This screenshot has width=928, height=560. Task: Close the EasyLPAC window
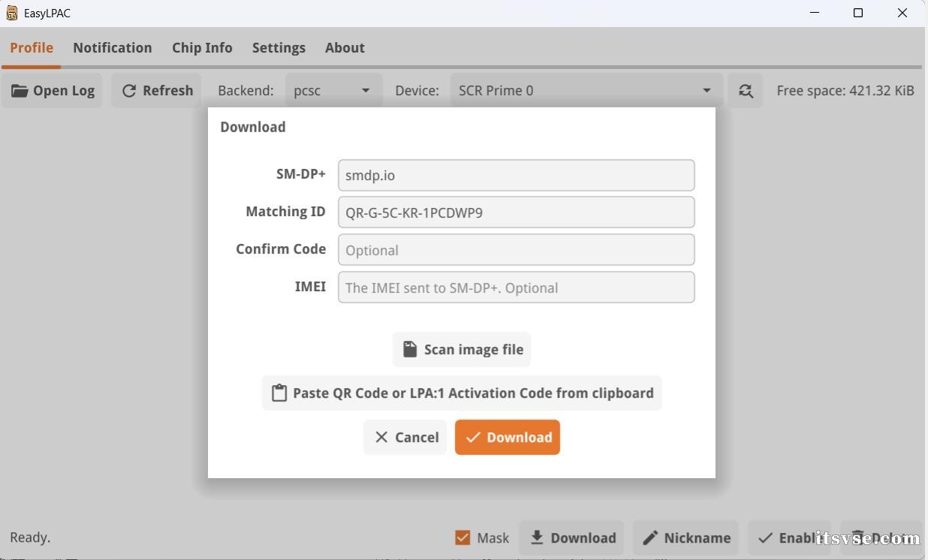click(x=902, y=14)
